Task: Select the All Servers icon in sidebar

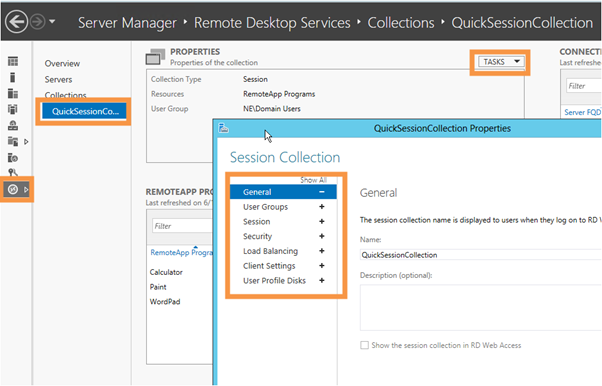Action: (13, 93)
